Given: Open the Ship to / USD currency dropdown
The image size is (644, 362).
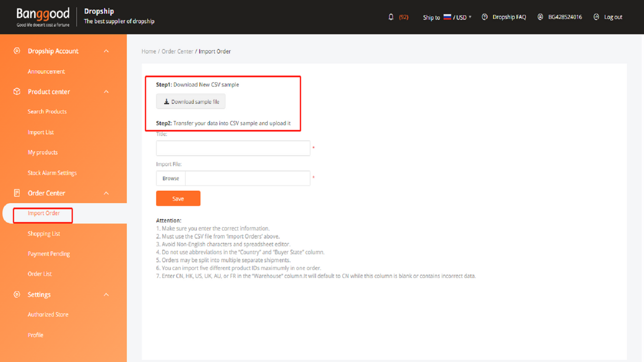Looking at the screenshot, I should pyautogui.click(x=447, y=17).
